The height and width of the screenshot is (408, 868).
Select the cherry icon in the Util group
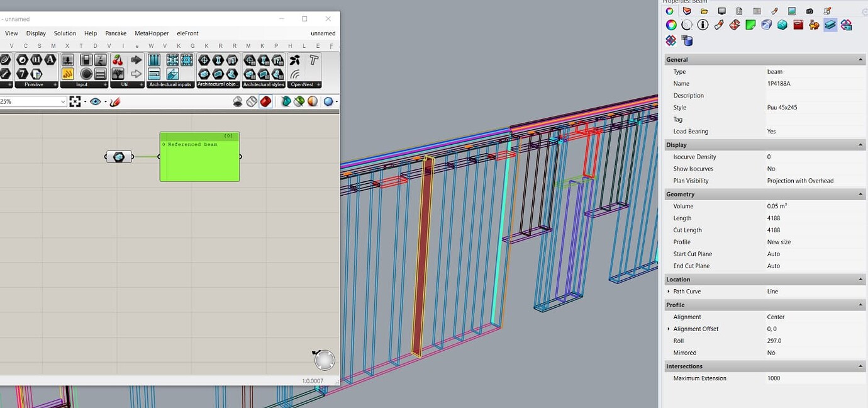[118, 59]
